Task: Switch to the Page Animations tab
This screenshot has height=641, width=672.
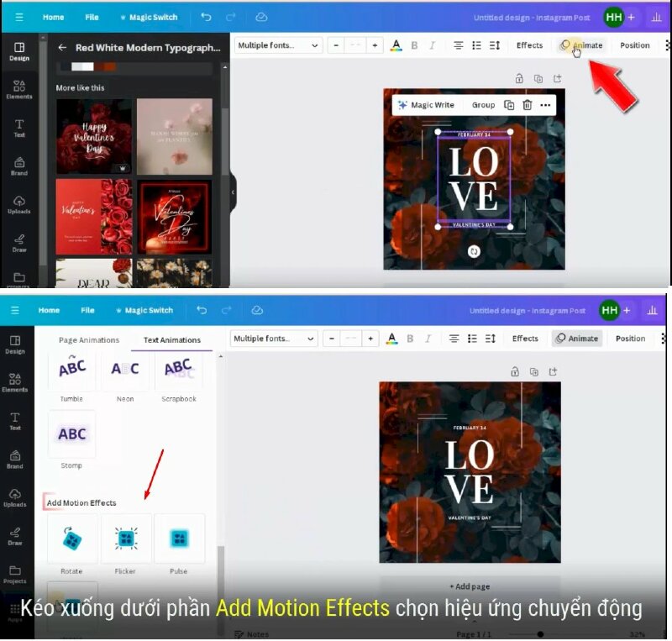Action: [88, 339]
